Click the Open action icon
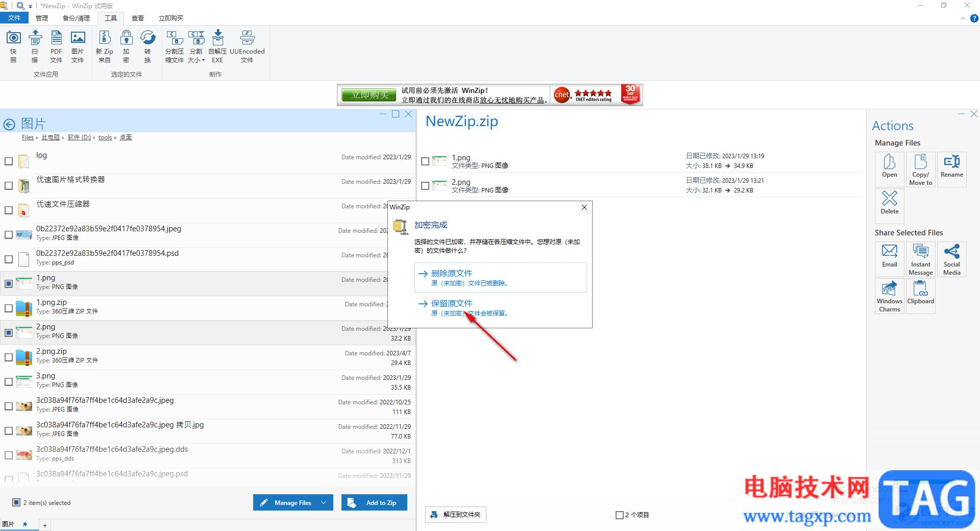Screen dimensions: 980x531 tap(889, 169)
